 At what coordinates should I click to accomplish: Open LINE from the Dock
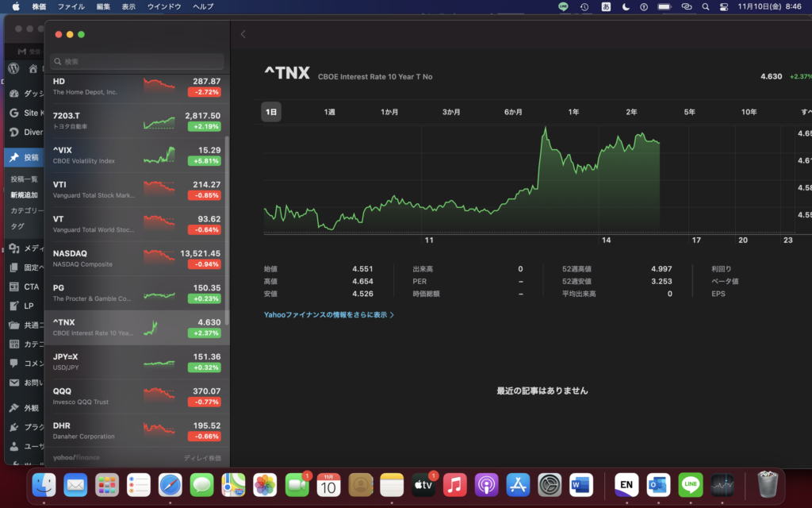click(690, 483)
